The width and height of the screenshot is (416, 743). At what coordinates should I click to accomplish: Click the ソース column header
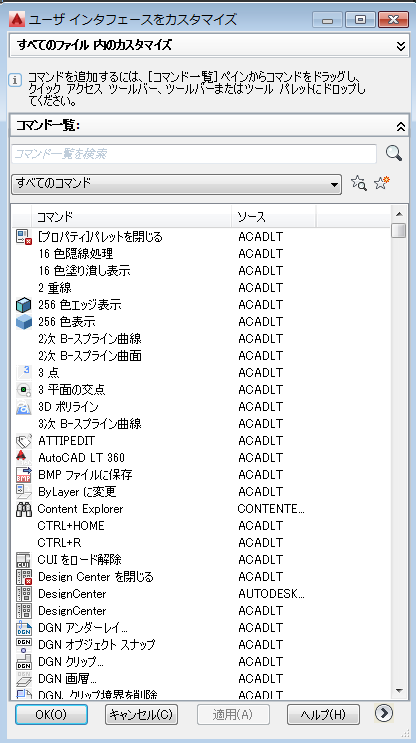pyautogui.click(x=274, y=217)
